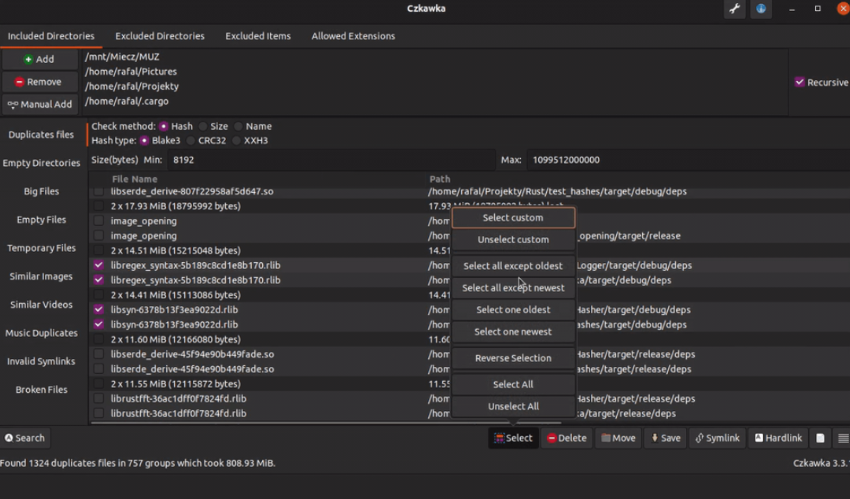Open the Select popup menu button
Image resolution: width=850 pixels, height=499 pixels.
tap(513, 438)
